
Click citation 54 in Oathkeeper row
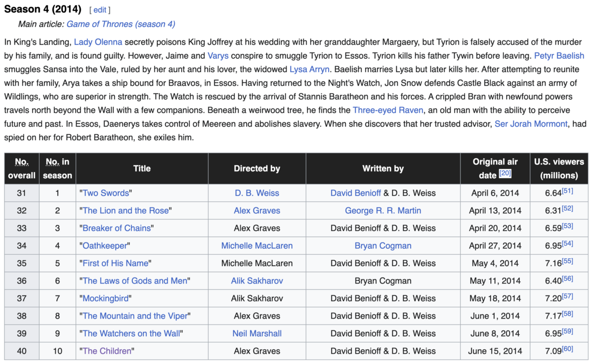coord(567,243)
